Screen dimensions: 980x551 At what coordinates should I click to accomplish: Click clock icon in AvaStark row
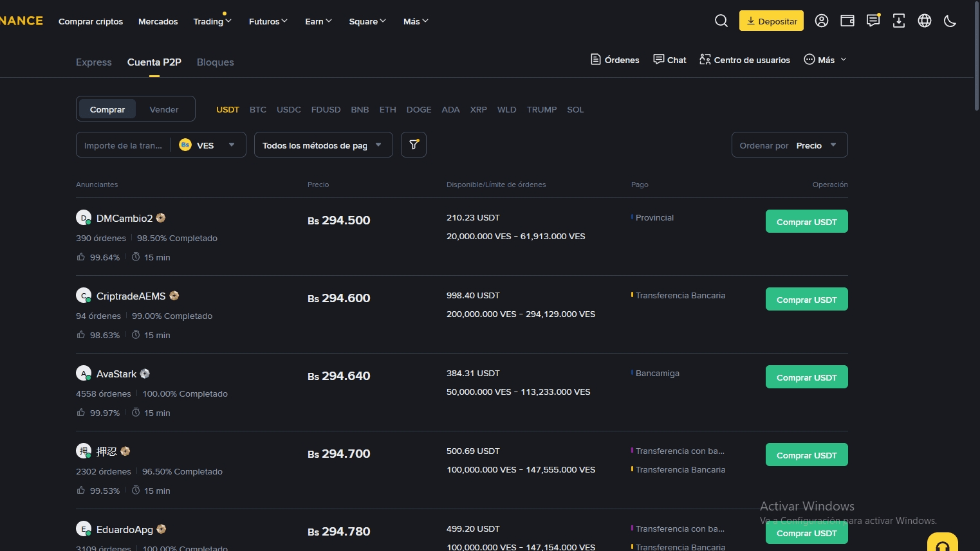pos(136,412)
